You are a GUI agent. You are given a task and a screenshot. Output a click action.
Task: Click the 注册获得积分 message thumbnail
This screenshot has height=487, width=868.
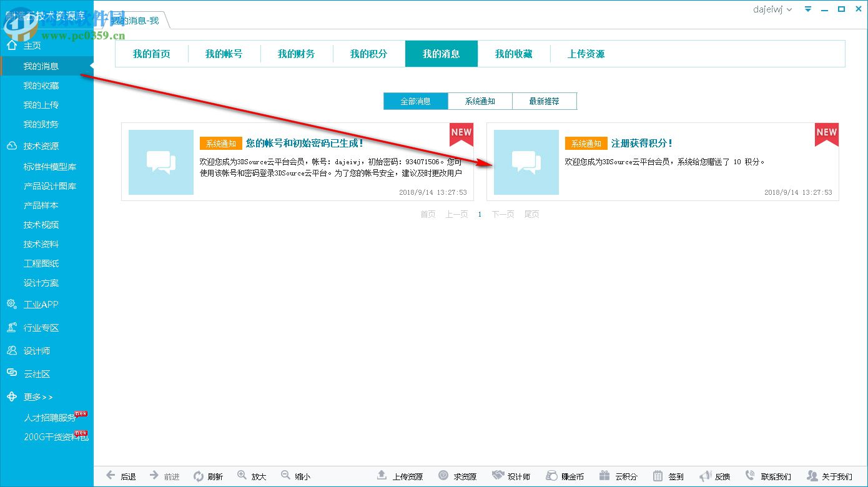(x=526, y=162)
